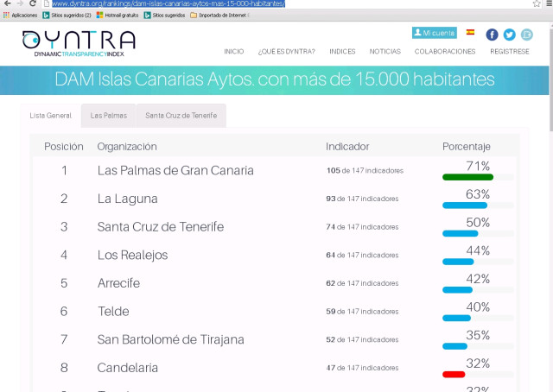Click '52 de 147 indicadores' text

pos(362,340)
